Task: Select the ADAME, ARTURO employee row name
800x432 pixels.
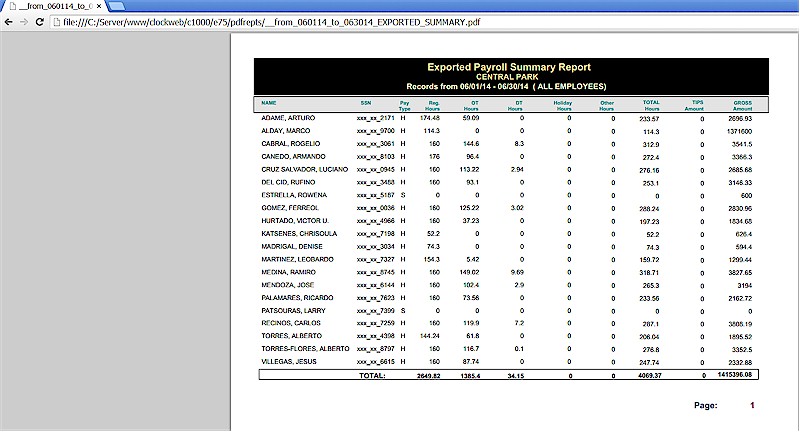Action: pos(289,118)
